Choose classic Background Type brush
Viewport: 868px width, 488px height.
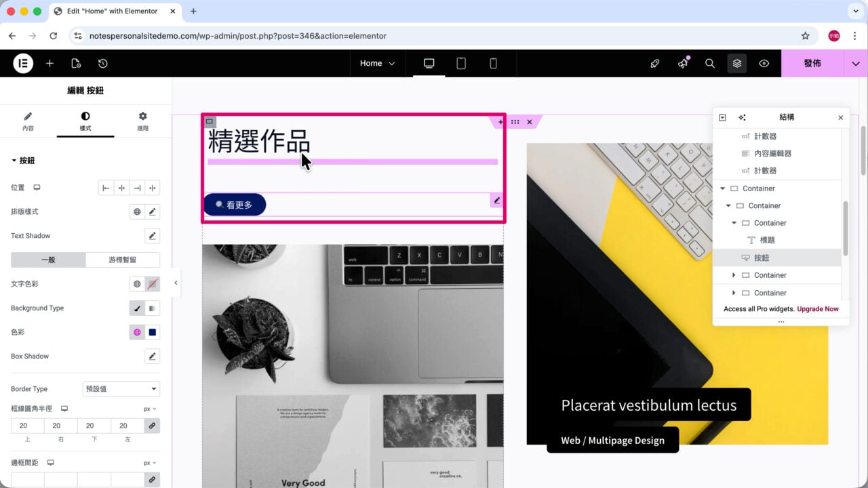[x=137, y=308]
